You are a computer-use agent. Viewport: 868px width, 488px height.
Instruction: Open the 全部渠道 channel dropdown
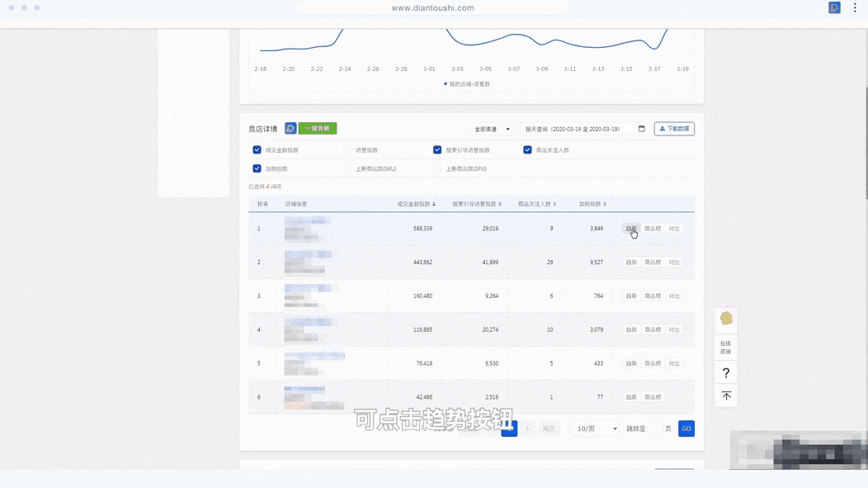(492, 129)
